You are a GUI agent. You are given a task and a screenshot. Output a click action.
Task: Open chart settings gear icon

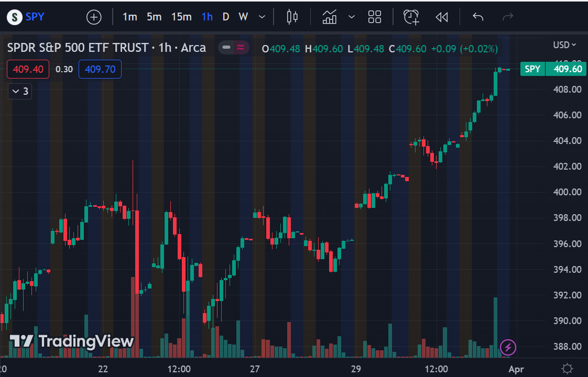pyautogui.click(x=567, y=369)
